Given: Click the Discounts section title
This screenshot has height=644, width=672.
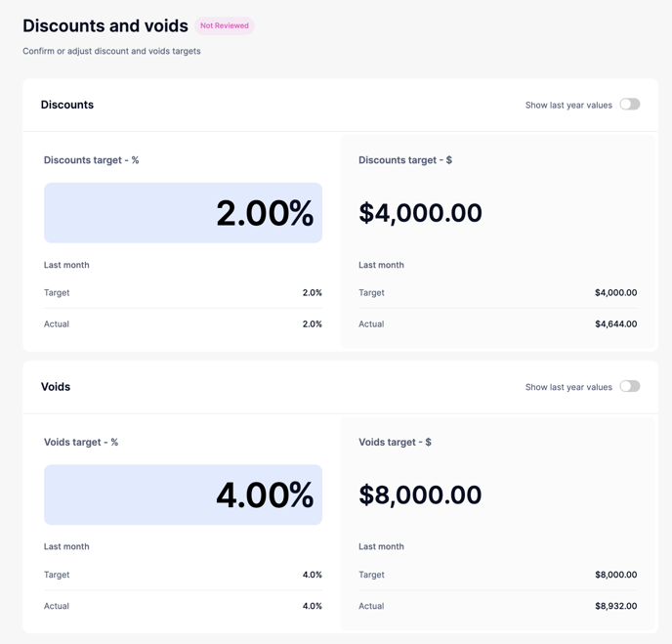Looking at the screenshot, I should tap(67, 105).
